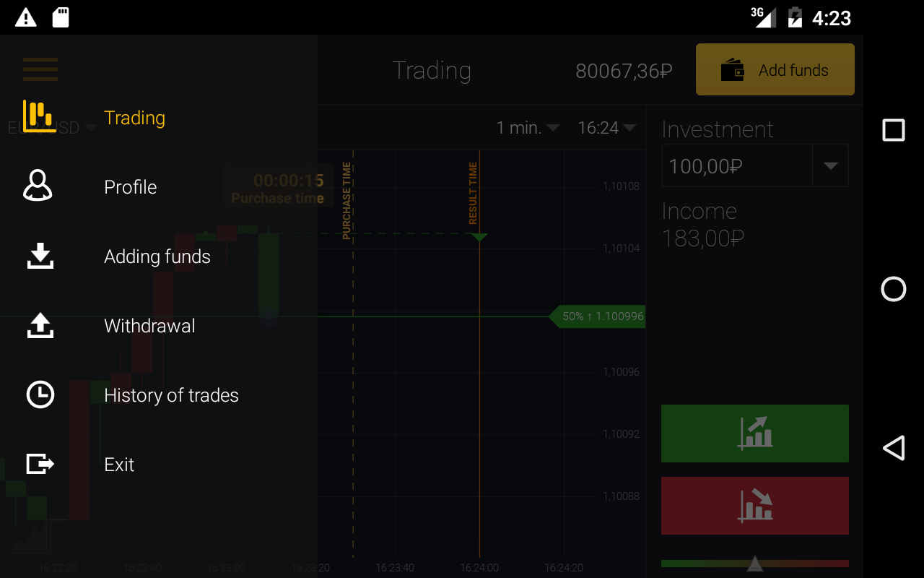Open the 1 min. timeframe dropdown
This screenshot has width=924, height=578.
[x=527, y=128]
